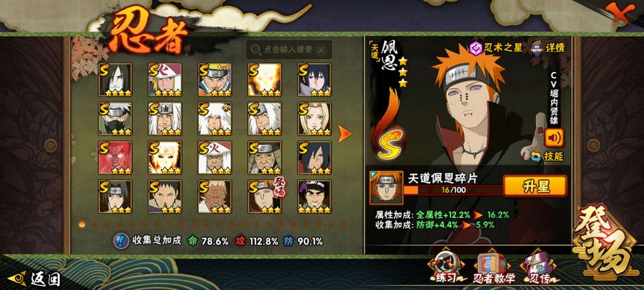Select last page indicator dot
Screen dimensions: 644x290
343,224
